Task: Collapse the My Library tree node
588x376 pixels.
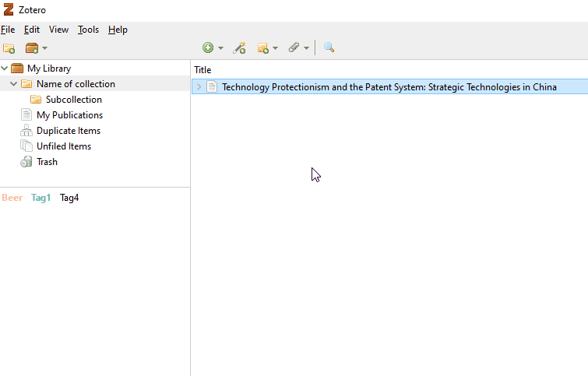Action: (5, 69)
